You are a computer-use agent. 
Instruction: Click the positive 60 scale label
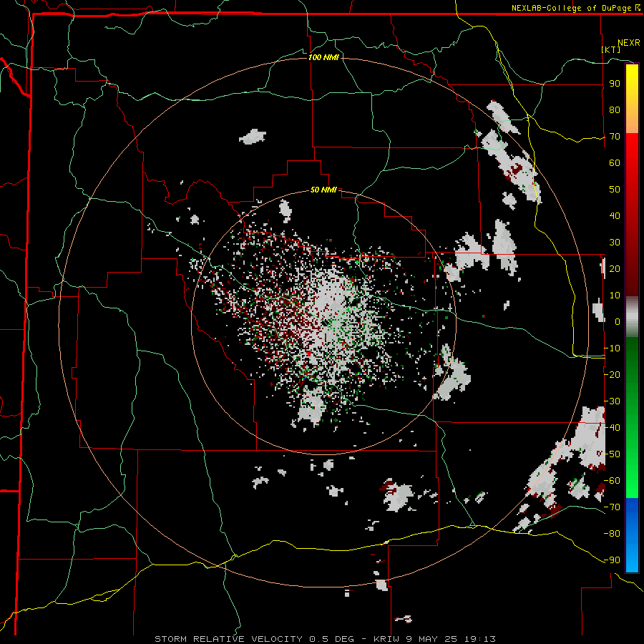click(615, 163)
